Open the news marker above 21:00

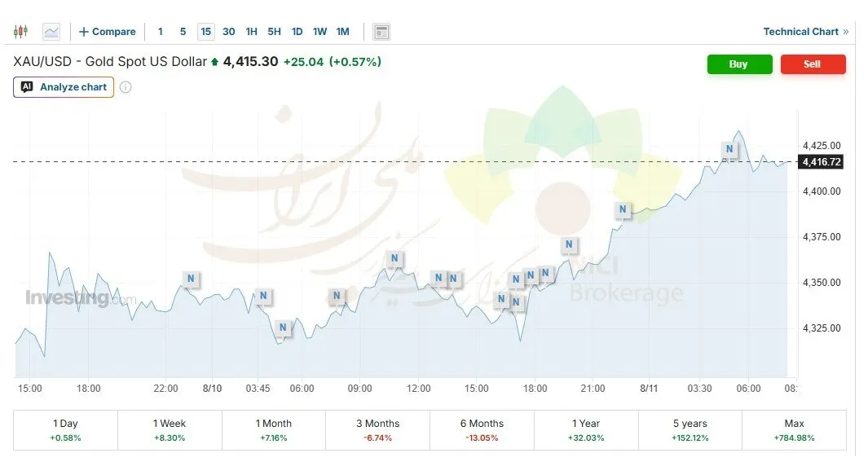click(x=569, y=244)
